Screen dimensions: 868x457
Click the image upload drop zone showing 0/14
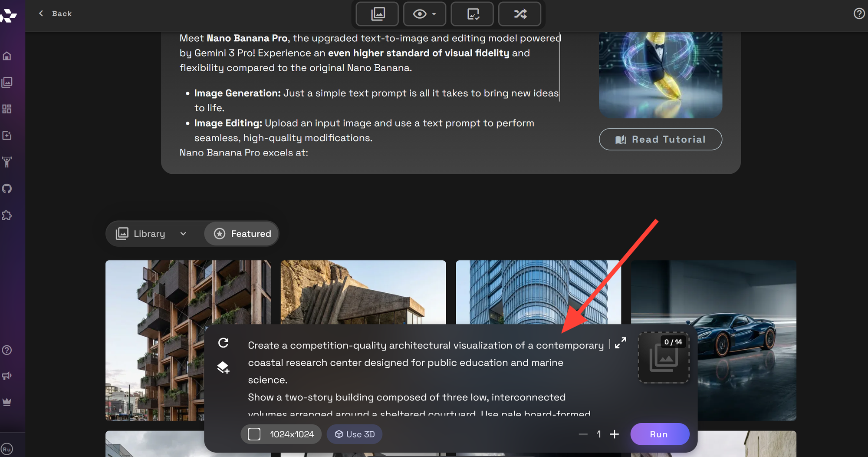(x=664, y=358)
